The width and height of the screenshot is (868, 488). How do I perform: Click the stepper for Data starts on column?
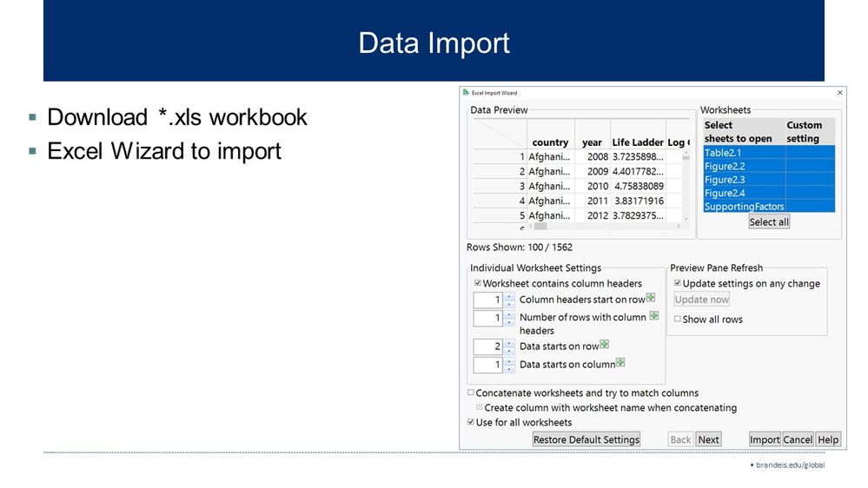(x=509, y=365)
